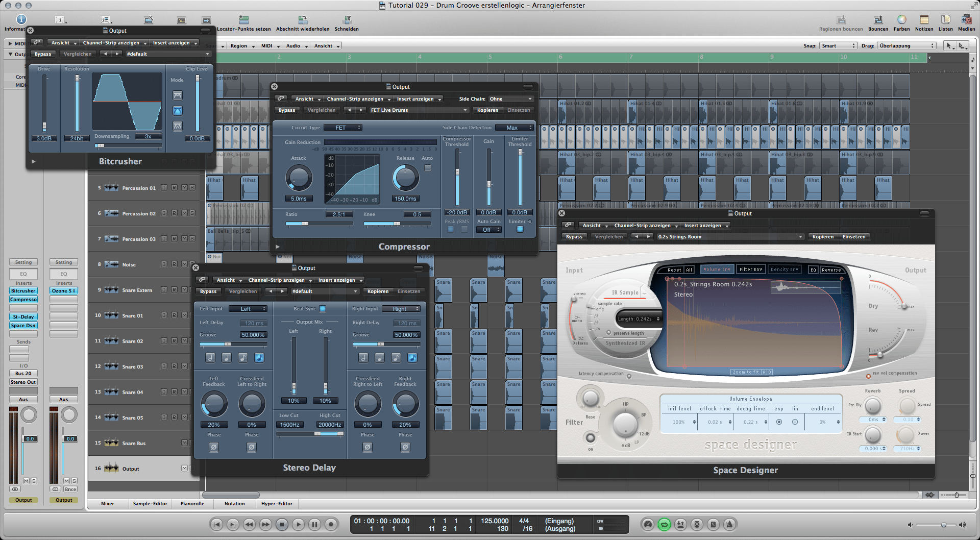Toggle the green Cycle mode button
980x540 pixels.
pos(664,524)
